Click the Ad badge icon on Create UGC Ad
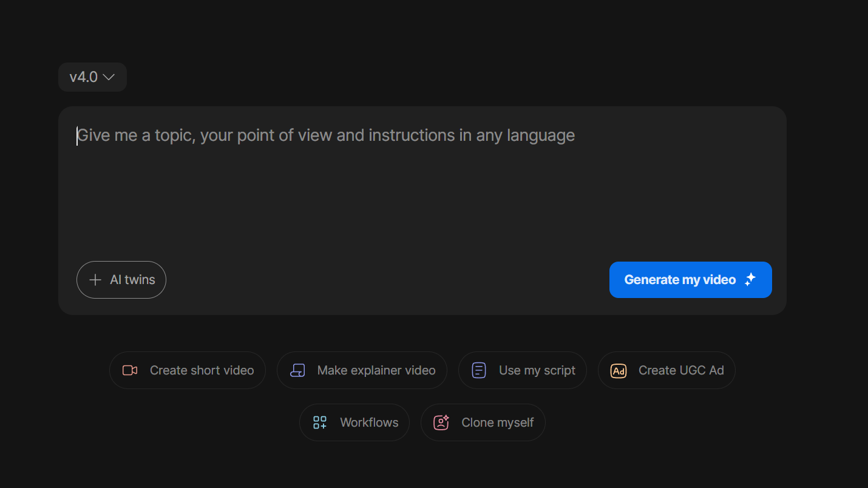This screenshot has height=488, width=868. tap(618, 370)
